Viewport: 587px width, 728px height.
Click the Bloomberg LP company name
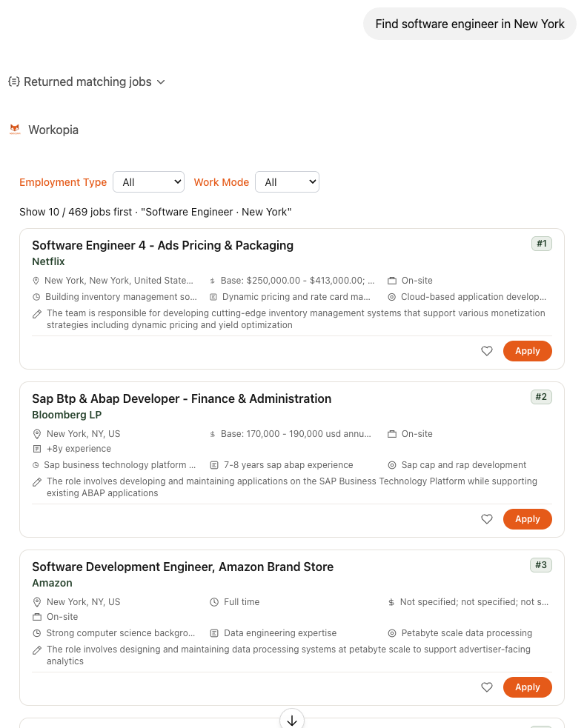[67, 415]
